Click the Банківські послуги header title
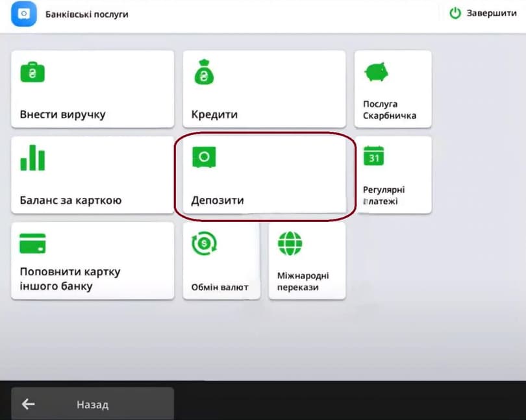Image resolution: width=526 pixels, height=420 pixels. (x=87, y=14)
